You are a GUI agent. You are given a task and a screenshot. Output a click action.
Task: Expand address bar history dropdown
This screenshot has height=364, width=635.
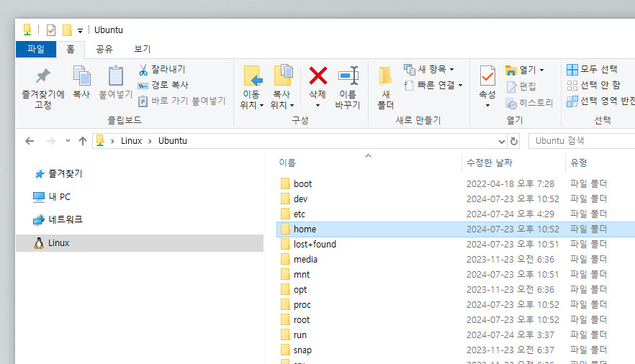pos(501,141)
